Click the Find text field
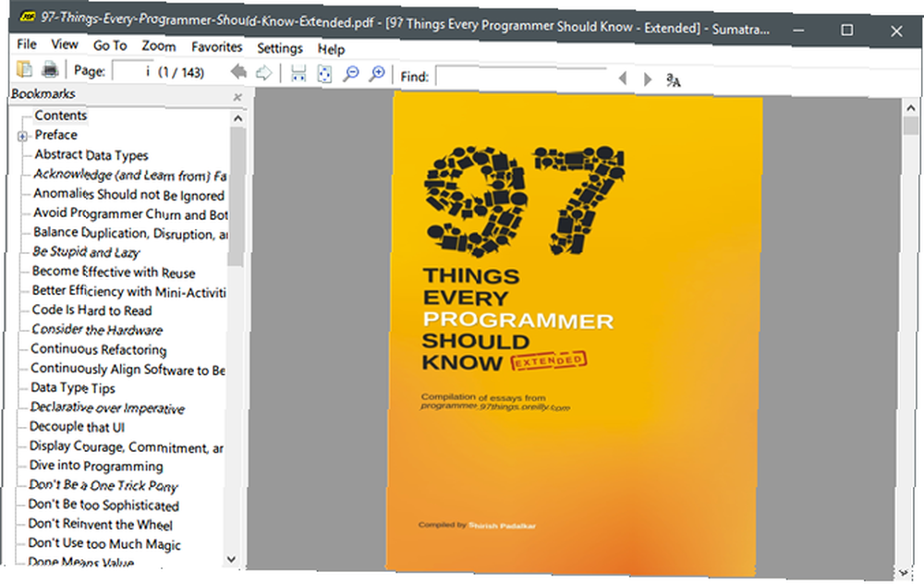Viewport: 924px width, 584px height. tap(521, 78)
